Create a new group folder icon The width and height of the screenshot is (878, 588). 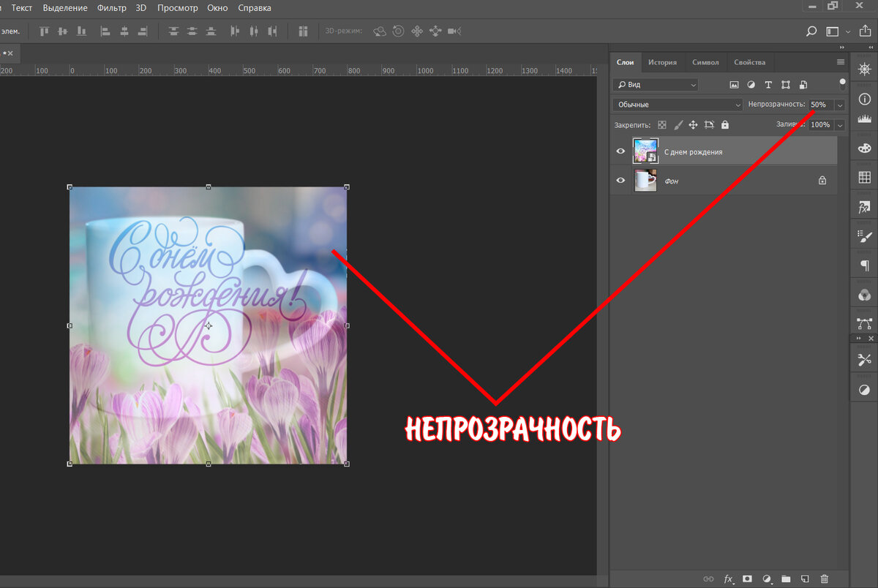click(786, 578)
